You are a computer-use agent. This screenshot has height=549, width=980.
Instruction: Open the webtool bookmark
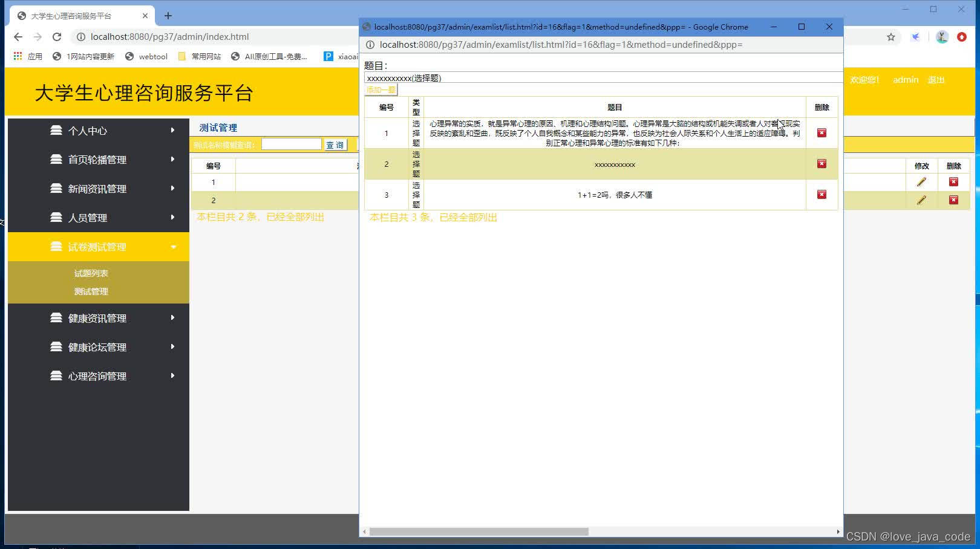[146, 56]
